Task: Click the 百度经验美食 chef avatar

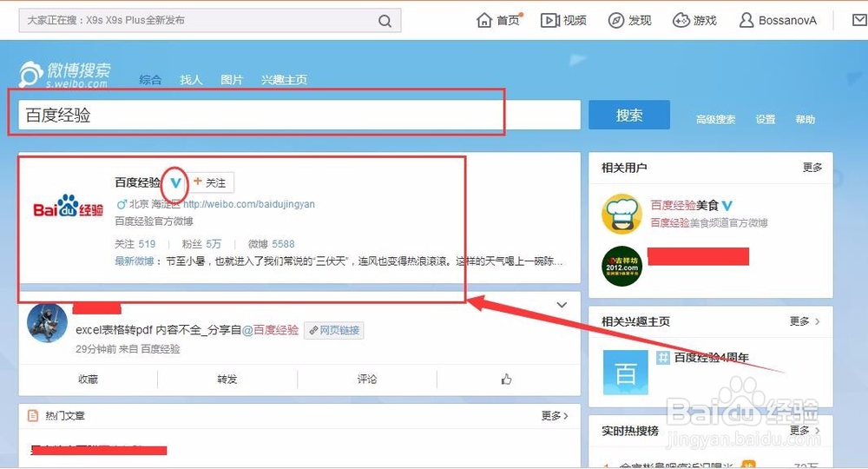Action: (621, 214)
